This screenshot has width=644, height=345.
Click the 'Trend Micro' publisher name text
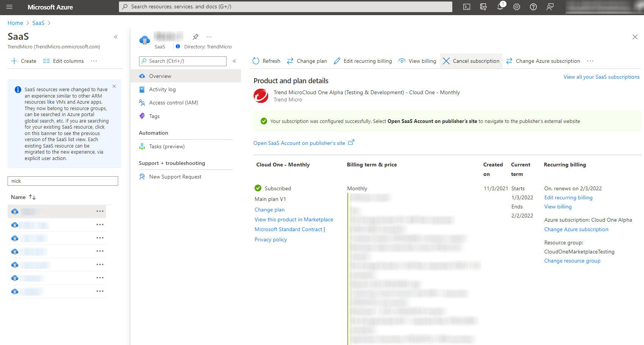pyautogui.click(x=288, y=99)
